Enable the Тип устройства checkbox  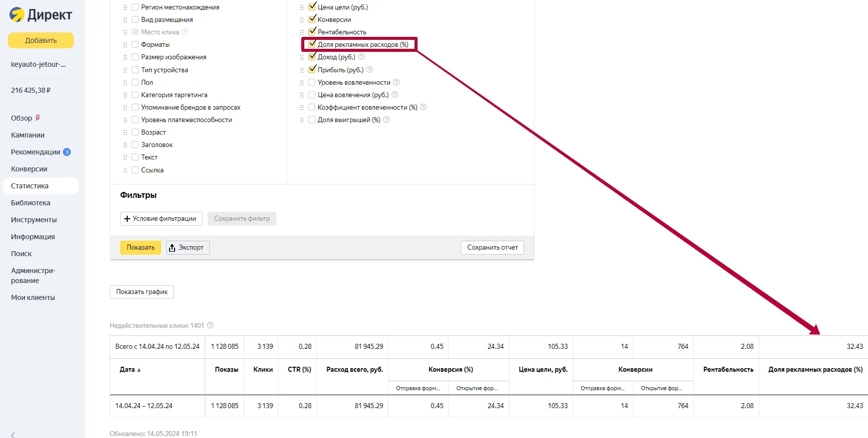pyautogui.click(x=135, y=70)
